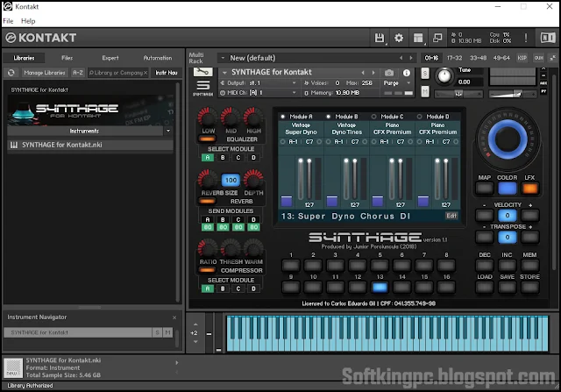561x392 pixels.
Task: Toggle Module A radio button
Action: pos(282,117)
